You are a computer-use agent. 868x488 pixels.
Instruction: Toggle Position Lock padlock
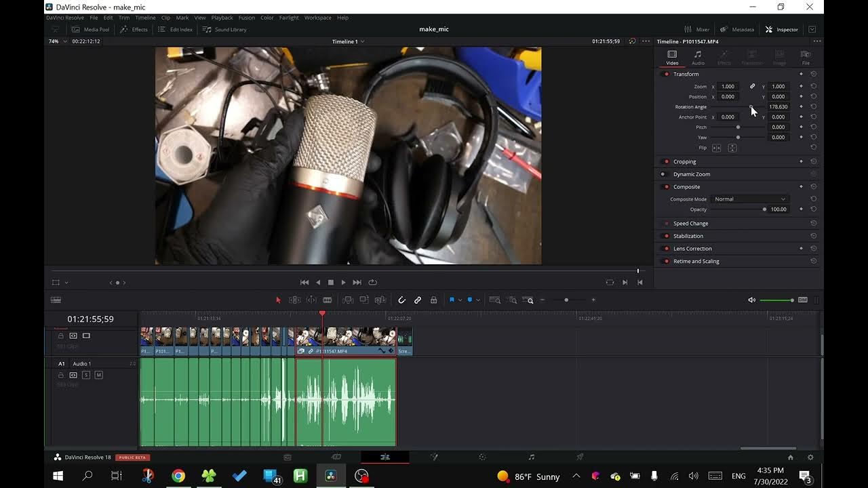click(x=433, y=300)
